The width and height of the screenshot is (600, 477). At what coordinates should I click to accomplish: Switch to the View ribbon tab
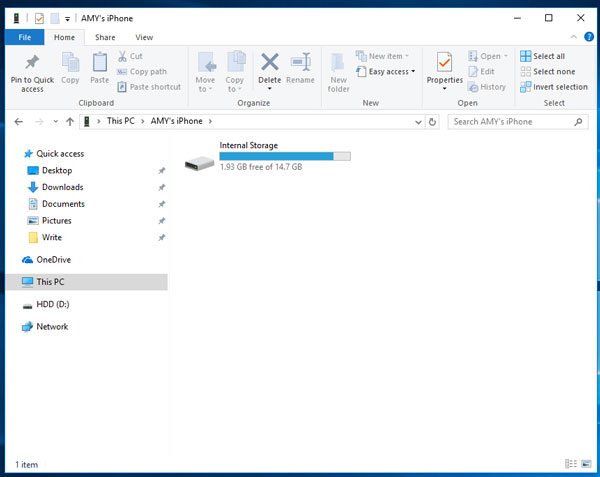click(144, 37)
